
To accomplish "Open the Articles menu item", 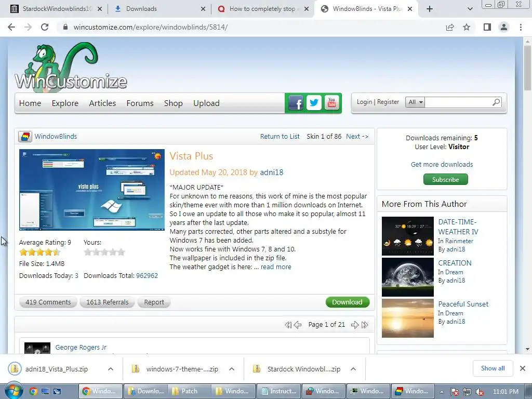I will (x=102, y=103).
